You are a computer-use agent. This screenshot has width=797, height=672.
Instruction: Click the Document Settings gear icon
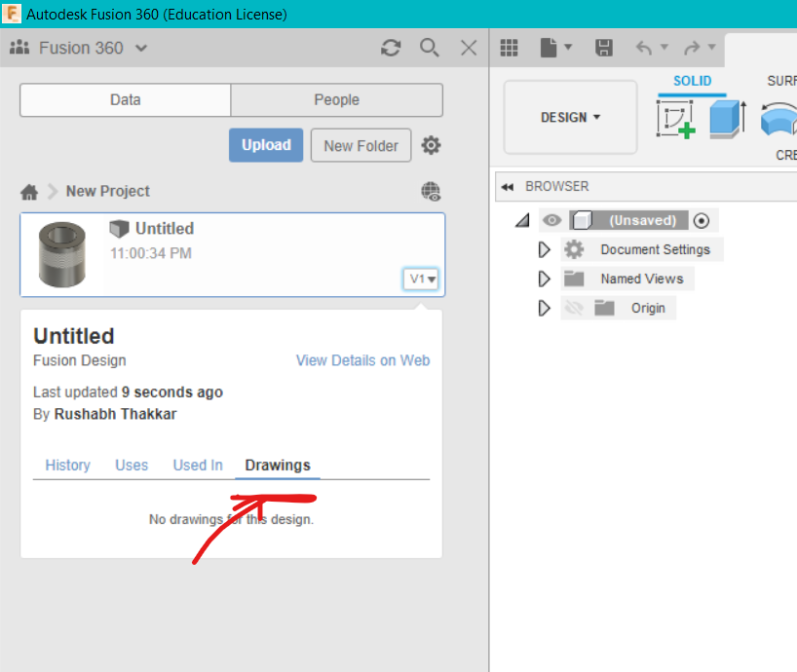[x=574, y=249]
